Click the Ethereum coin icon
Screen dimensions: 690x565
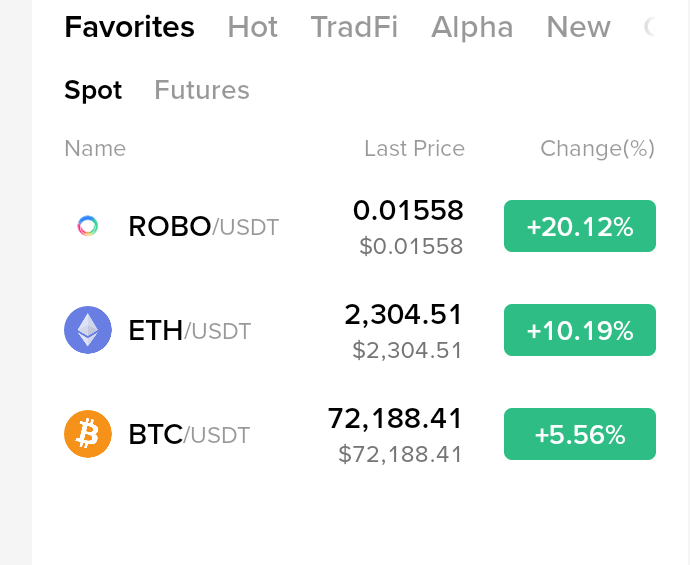tap(88, 330)
